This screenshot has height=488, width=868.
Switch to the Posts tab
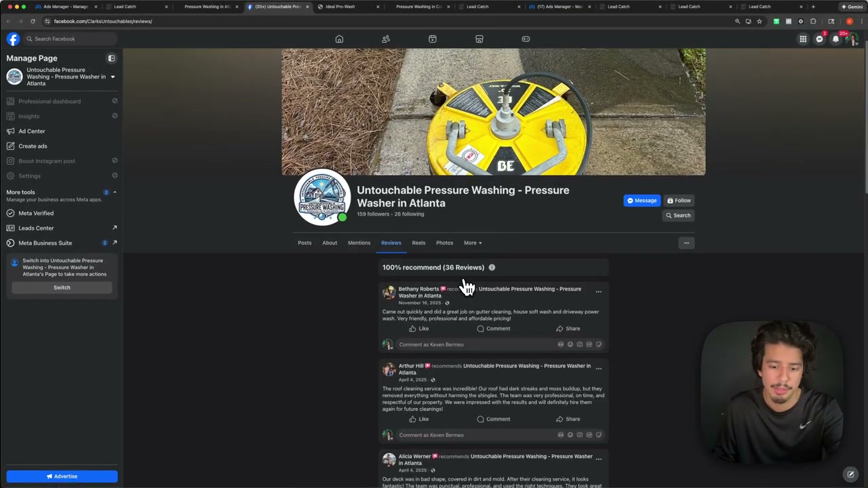click(x=304, y=243)
